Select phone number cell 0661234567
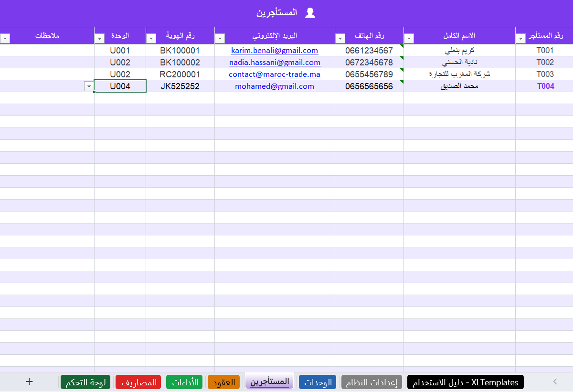 pyautogui.click(x=369, y=50)
